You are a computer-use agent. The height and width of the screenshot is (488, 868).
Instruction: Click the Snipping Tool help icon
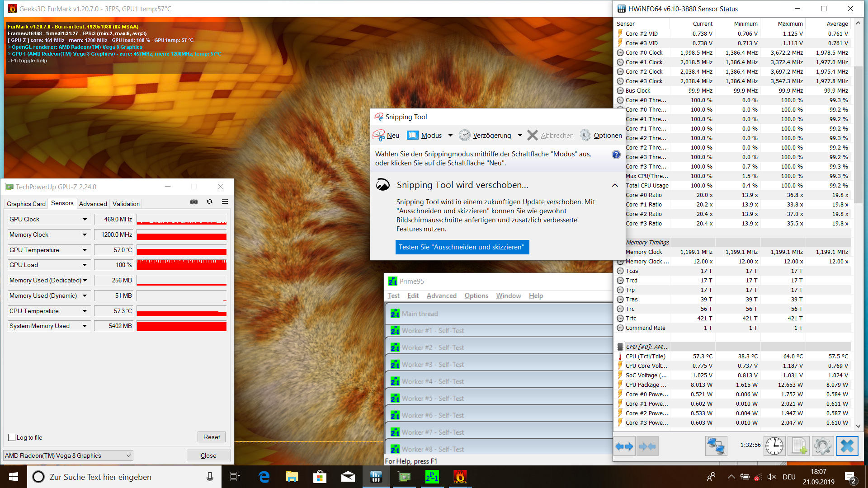pyautogui.click(x=616, y=155)
